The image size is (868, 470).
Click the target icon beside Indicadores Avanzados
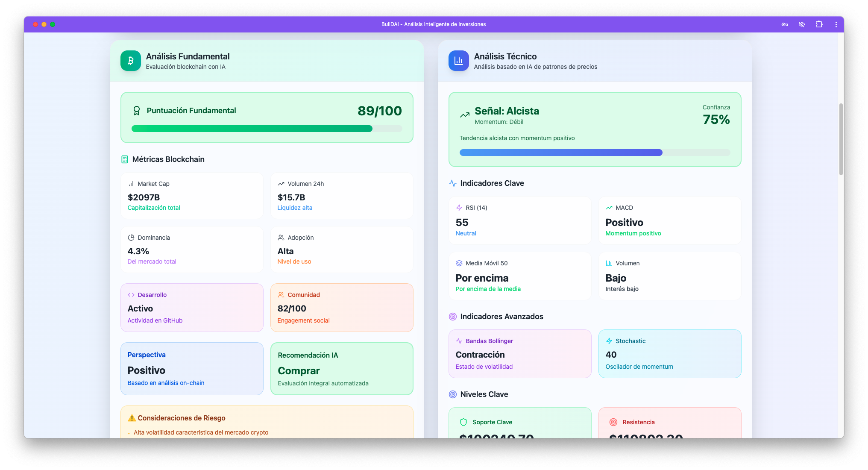click(x=453, y=317)
